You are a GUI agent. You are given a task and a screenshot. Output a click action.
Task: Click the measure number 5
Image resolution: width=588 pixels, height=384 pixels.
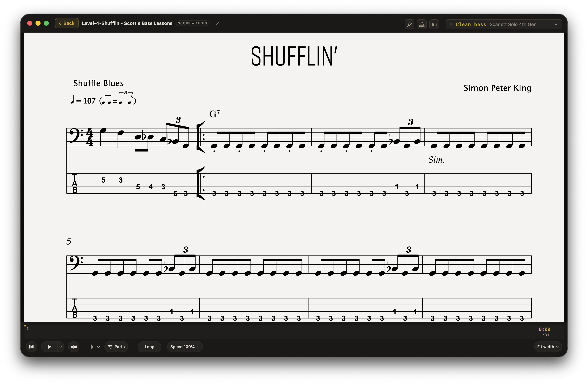pos(69,241)
